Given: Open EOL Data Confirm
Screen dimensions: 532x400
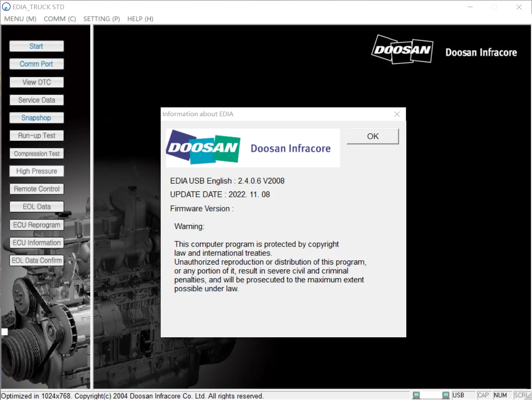Looking at the screenshot, I should point(36,260).
